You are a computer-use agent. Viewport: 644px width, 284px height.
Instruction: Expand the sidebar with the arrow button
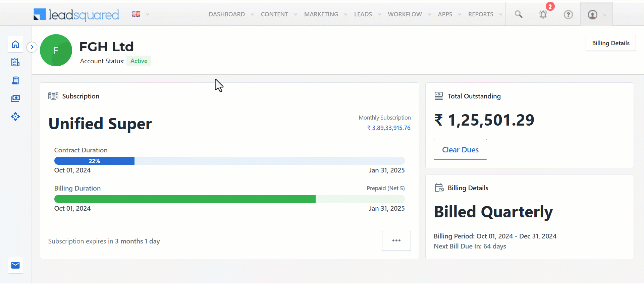(x=32, y=47)
